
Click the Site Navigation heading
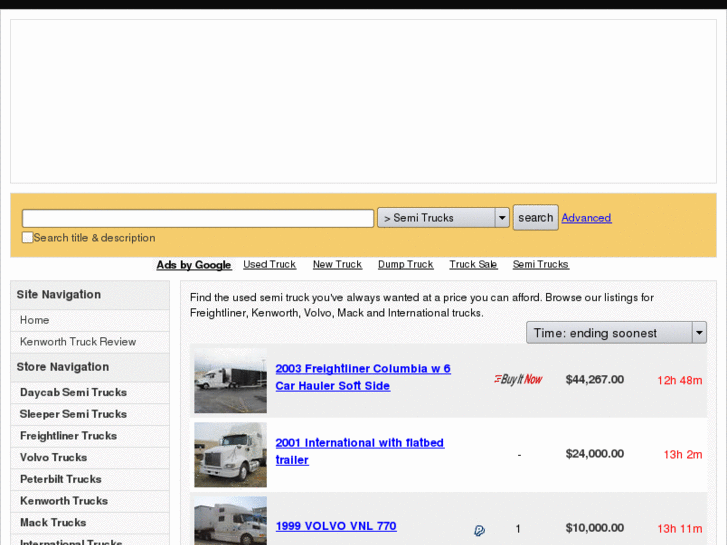click(58, 295)
